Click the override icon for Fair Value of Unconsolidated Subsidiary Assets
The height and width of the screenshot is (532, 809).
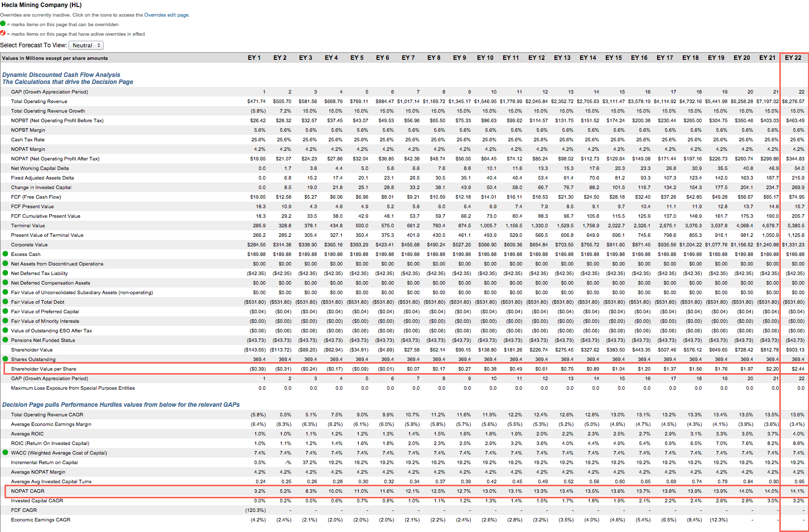(x=5, y=292)
